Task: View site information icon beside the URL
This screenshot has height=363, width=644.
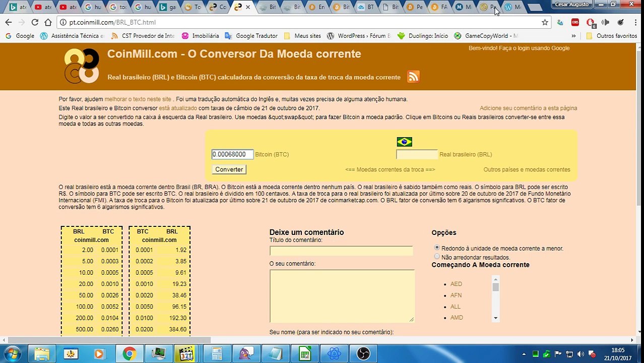Action: coord(63,22)
